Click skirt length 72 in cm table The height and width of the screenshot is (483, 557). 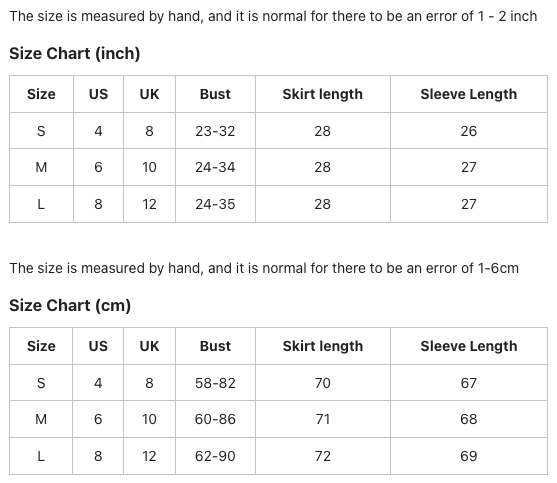pyautogui.click(x=323, y=456)
